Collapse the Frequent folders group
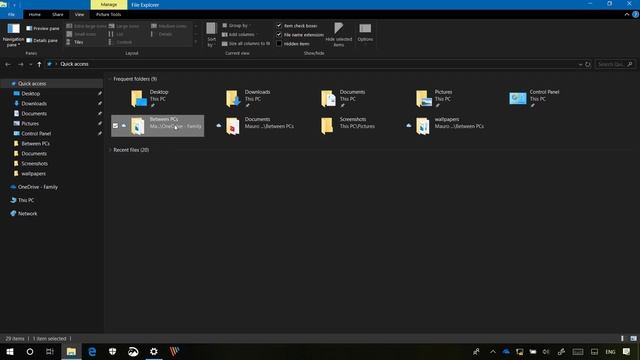The width and height of the screenshot is (640, 360). click(x=110, y=79)
